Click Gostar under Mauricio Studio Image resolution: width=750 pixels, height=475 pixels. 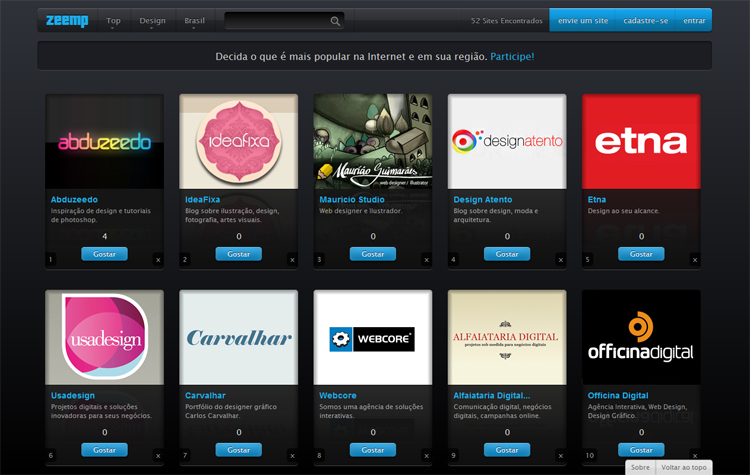373,254
